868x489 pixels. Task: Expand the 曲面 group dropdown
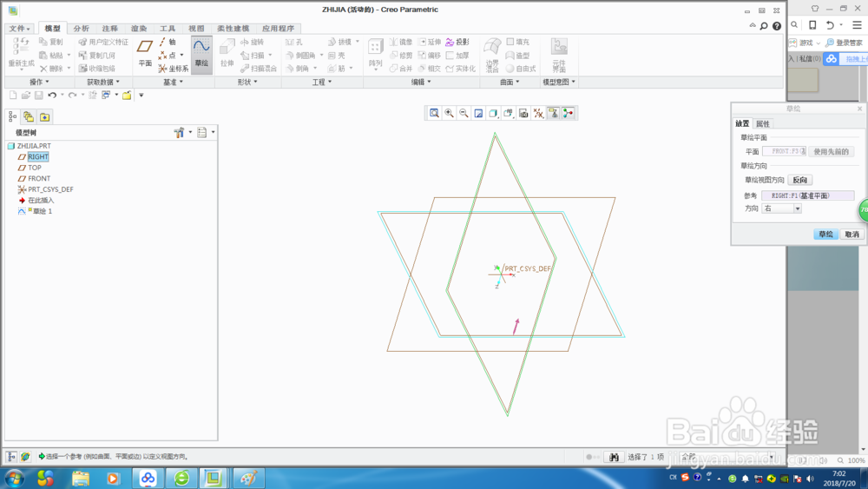(510, 82)
